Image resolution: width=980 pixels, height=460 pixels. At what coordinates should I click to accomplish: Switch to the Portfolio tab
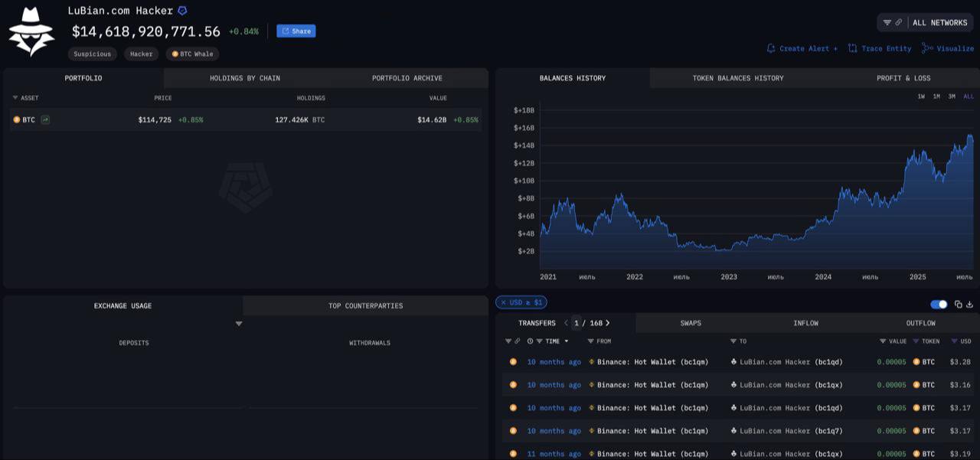click(x=83, y=78)
